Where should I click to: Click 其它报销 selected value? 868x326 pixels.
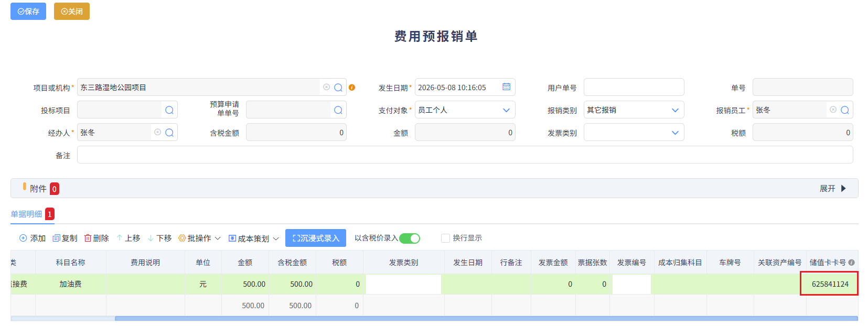[602, 110]
